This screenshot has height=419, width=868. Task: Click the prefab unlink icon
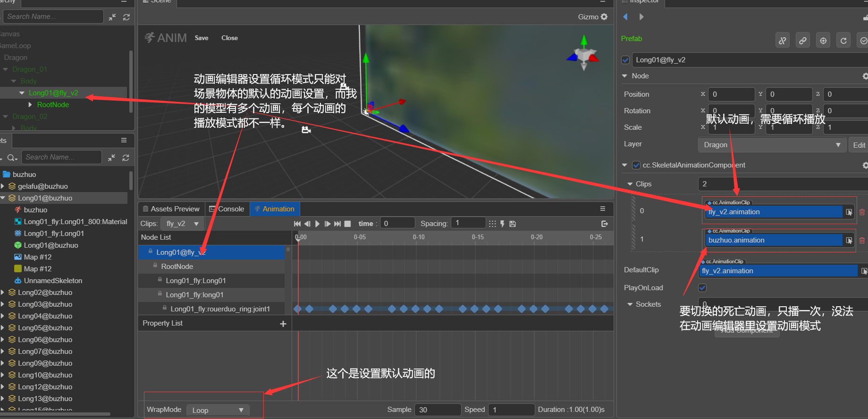coord(783,41)
